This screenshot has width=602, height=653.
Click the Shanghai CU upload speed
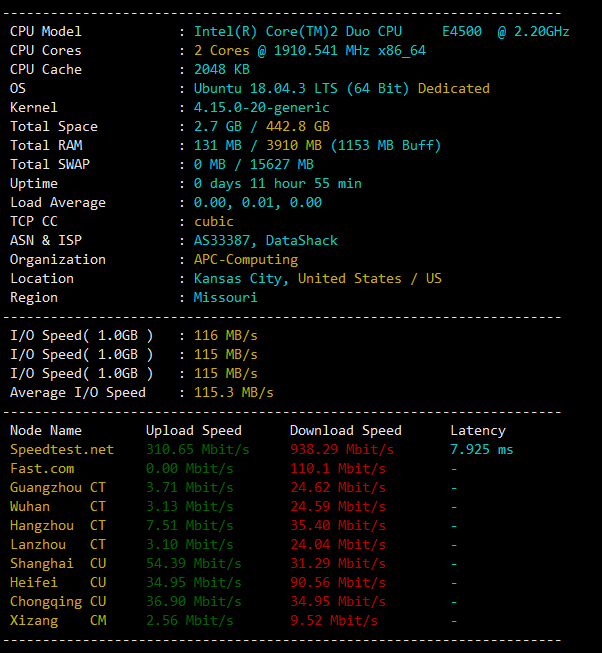(x=190, y=563)
